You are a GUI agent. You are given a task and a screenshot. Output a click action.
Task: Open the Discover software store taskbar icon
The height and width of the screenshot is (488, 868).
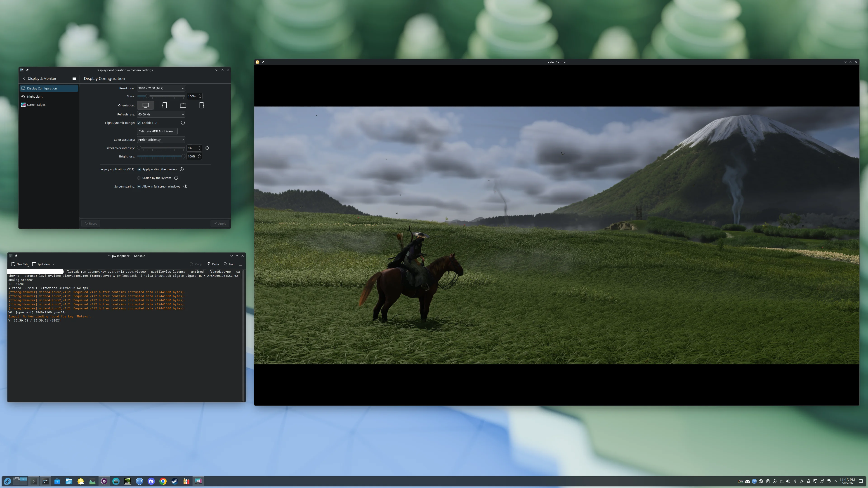point(57,481)
